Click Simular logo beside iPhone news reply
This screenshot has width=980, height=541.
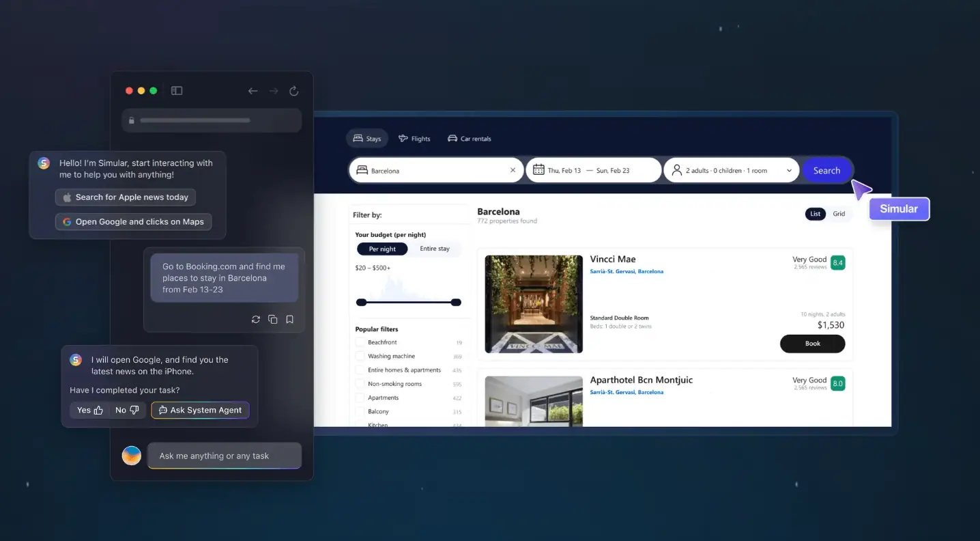click(76, 360)
